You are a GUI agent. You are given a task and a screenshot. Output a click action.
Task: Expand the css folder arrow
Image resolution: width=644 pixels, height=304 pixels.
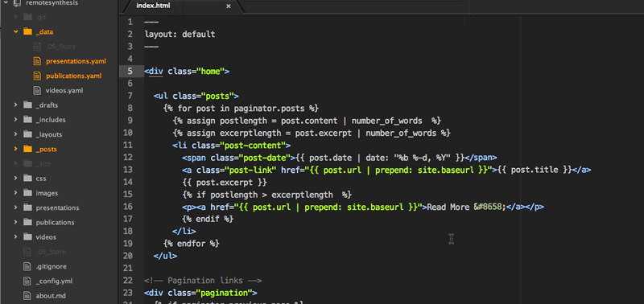tap(15, 178)
